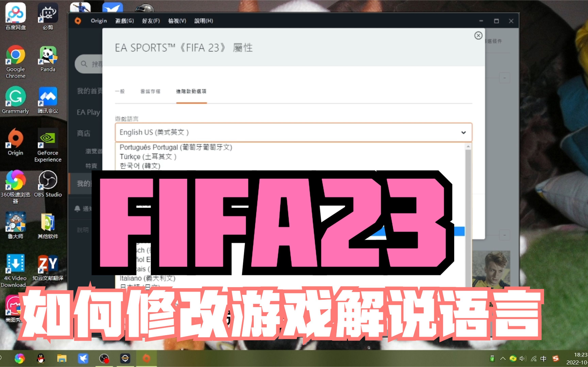Click the Origin logo in the title bar

coord(78,21)
